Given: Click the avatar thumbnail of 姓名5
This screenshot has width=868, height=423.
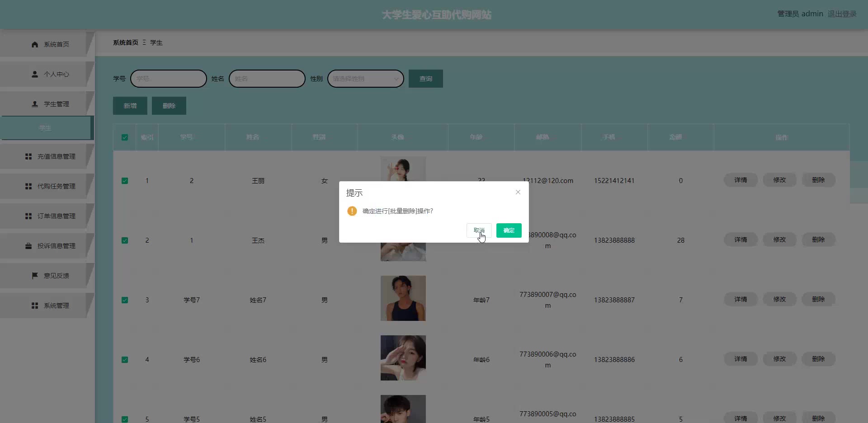Looking at the screenshot, I should [403, 409].
